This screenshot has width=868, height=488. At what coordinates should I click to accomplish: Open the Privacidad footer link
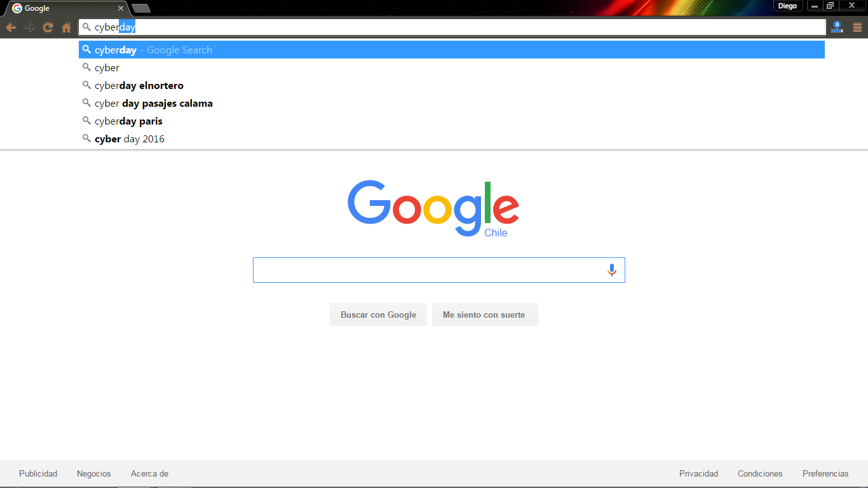click(698, 473)
